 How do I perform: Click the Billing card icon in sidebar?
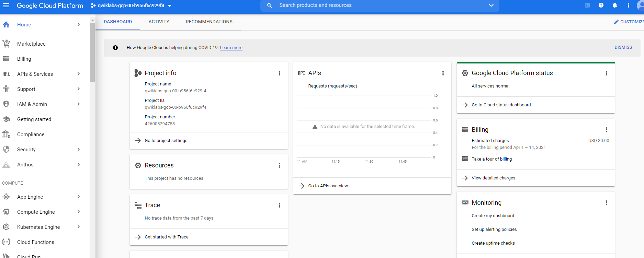point(6,59)
